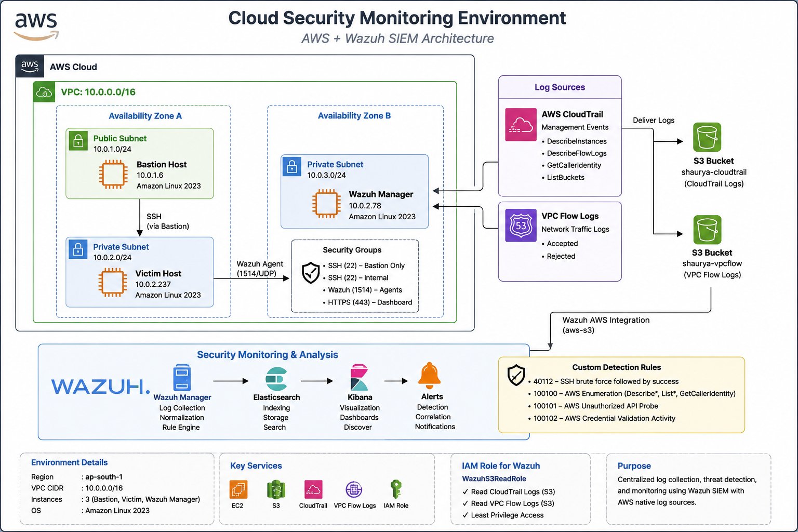
Task: Select the EC2 icon in Key Services
Action: tap(238, 489)
